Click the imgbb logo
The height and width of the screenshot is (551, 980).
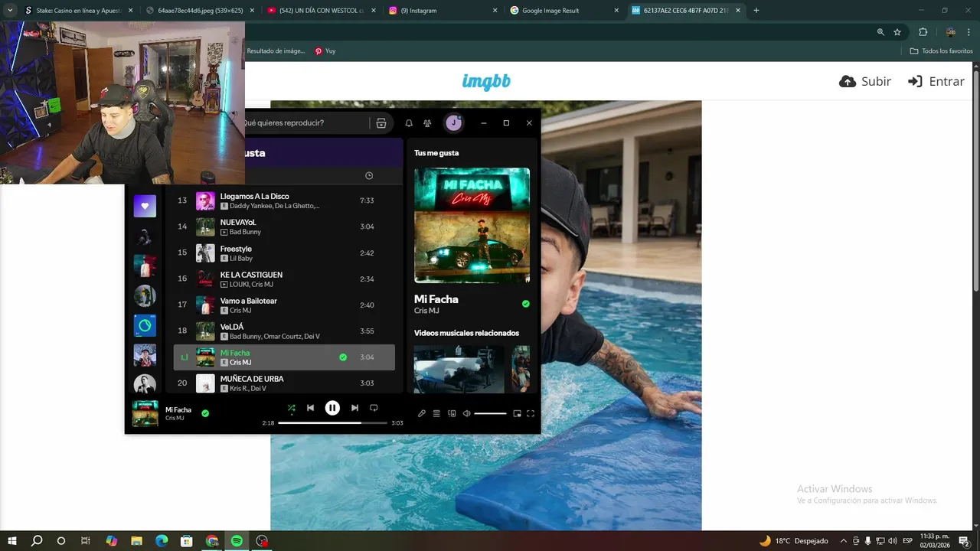486,81
